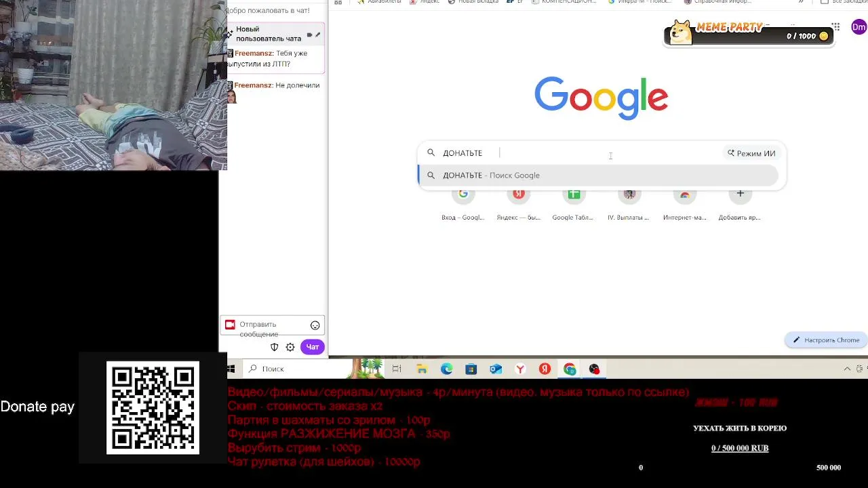
Task: Open the Интернет-магазин shortcut tile
Action: click(x=685, y=204)
